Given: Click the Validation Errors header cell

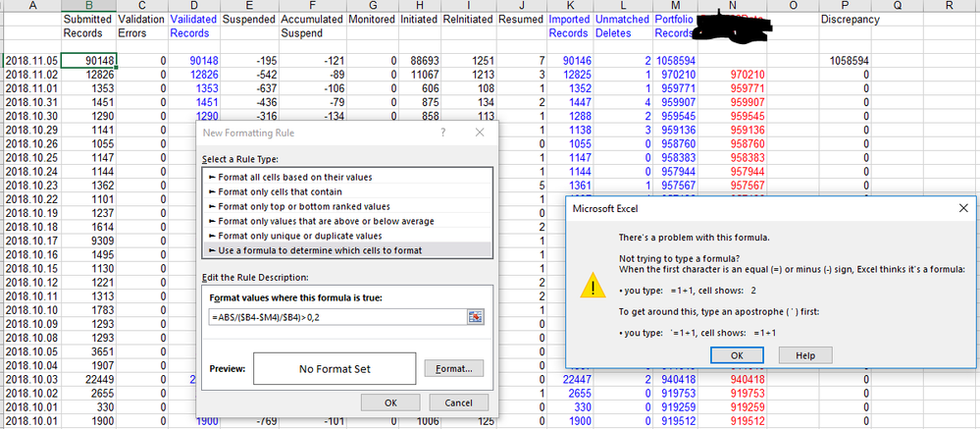Looking at the screenshot, I should click(x=141, y=27).
